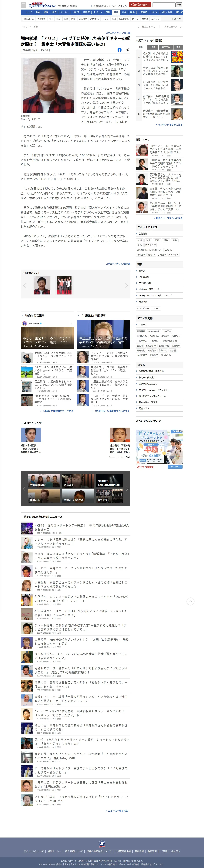This screenshot has width=204, height=868.
Task: Select the 芸能 tab in main navigation
Action: [116, 12]
